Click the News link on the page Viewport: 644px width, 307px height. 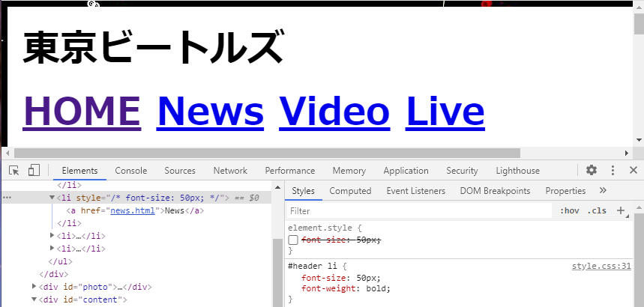pos(210,112)
